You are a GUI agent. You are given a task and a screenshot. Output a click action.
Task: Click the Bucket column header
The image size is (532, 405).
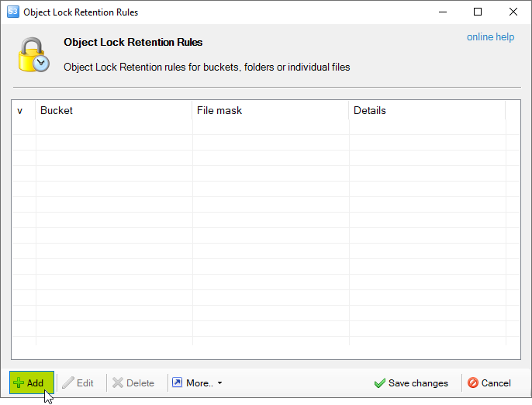(114, 110)
